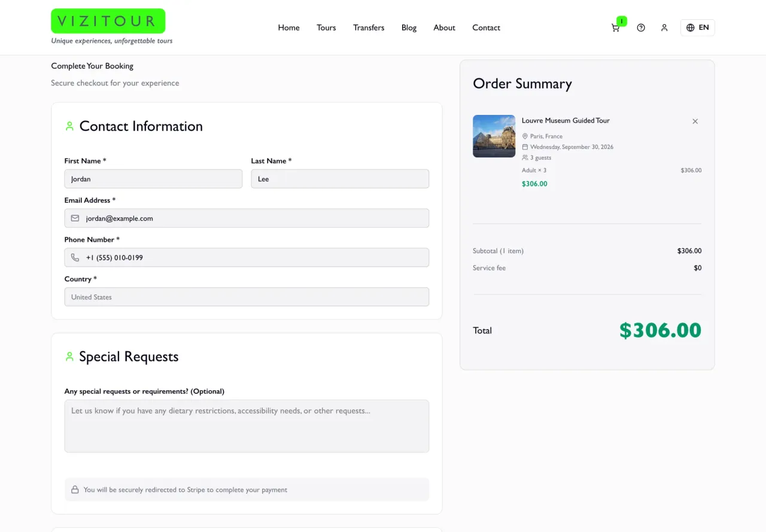Screen dimensions: 766x532
Task: Click the envelope icon in Email field
Action: (75, 218)
